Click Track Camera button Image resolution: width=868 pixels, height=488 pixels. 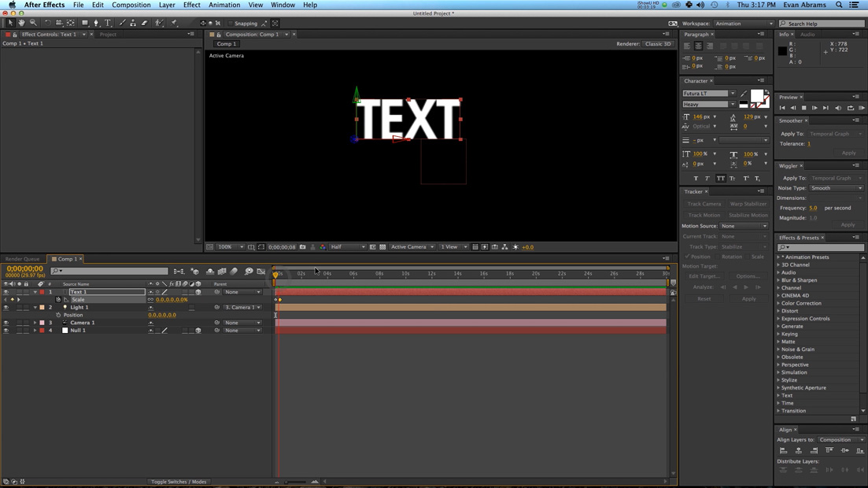coord(704,204)
